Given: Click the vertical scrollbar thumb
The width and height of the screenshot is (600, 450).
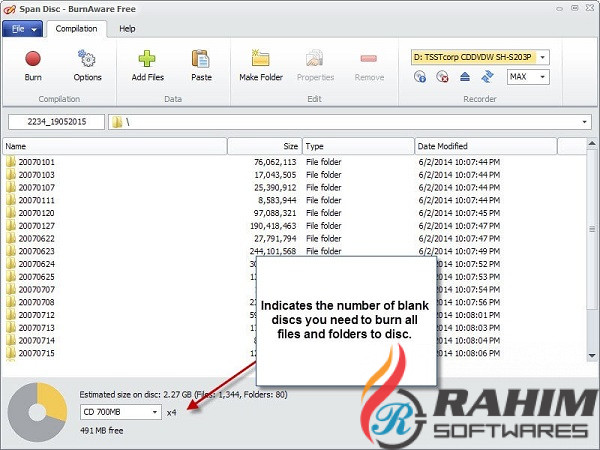Looking at the screenshot, I should pos(592,229).
